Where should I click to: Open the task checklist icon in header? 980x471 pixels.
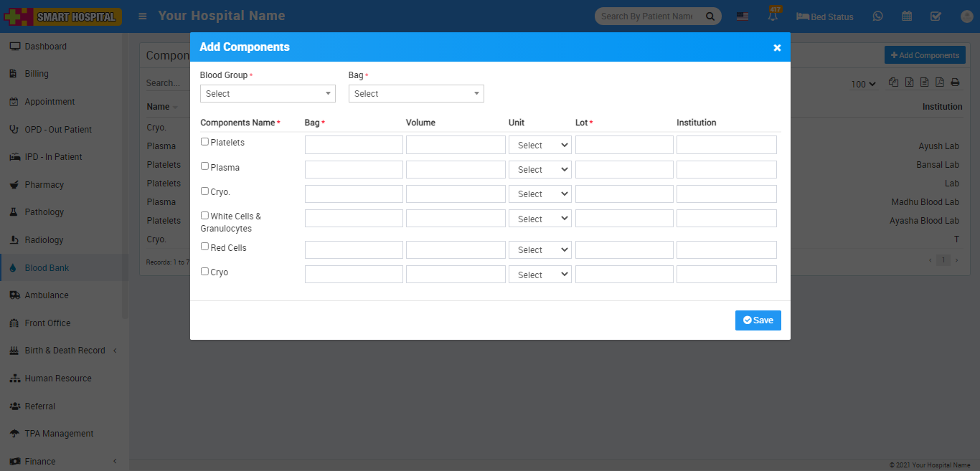coord(936,16)
